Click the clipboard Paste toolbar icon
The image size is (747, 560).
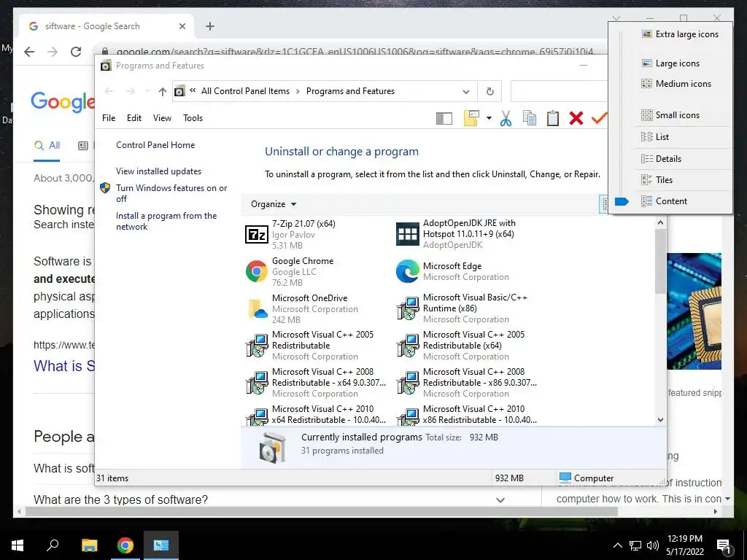[553, 118]
